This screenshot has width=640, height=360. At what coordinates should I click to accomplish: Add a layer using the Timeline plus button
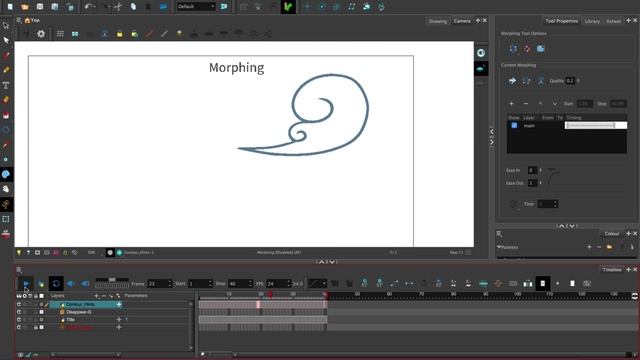coord(97,296)
